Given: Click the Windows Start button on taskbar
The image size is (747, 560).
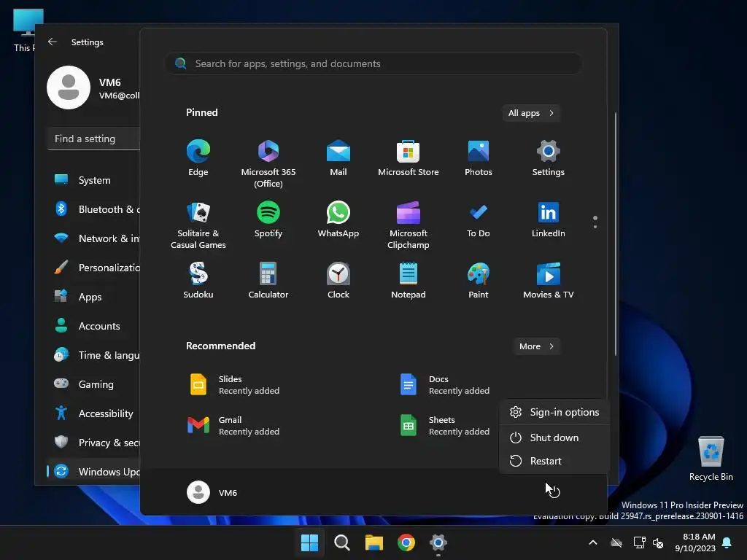Looking at the screenshot, I should (x=309, y=542).
